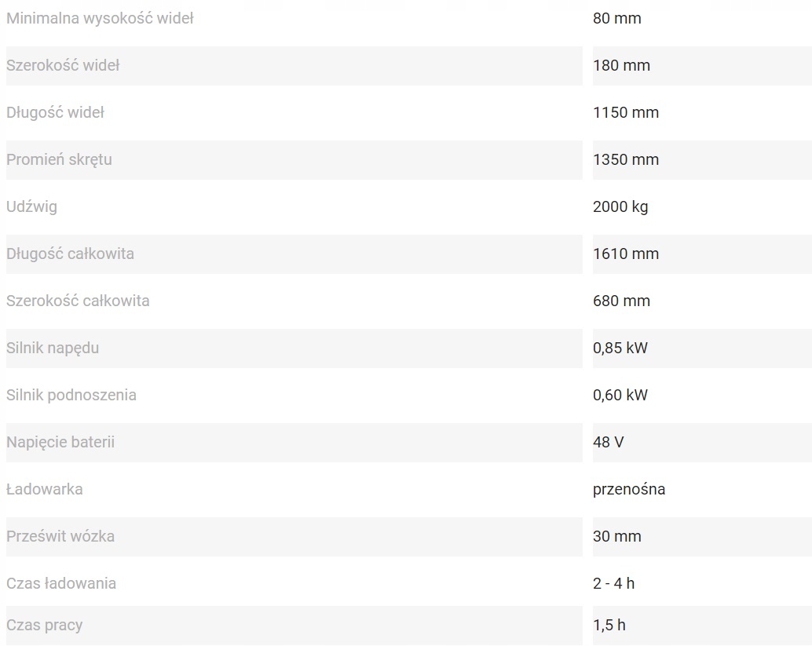Select the '48 V' battery voltage value
812x646 pixels.
pyautogui.click(x=609, y=442)
